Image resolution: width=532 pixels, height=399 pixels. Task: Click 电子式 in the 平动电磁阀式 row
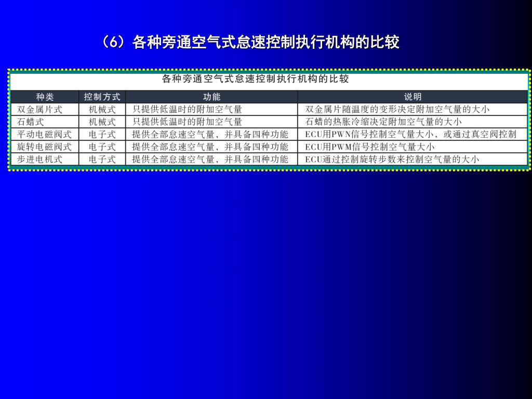pyautogui.click(x=102, y=134)
